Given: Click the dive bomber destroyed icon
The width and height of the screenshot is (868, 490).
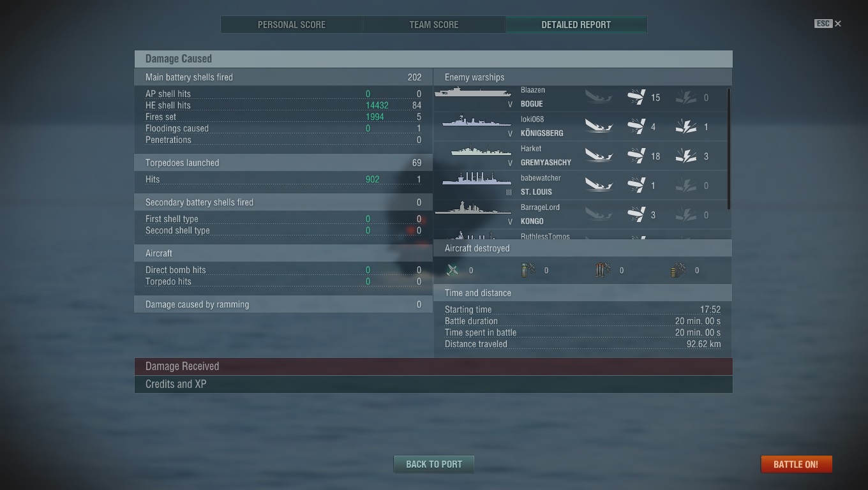Looking at the screenshot, I should [x=528, y=270].
